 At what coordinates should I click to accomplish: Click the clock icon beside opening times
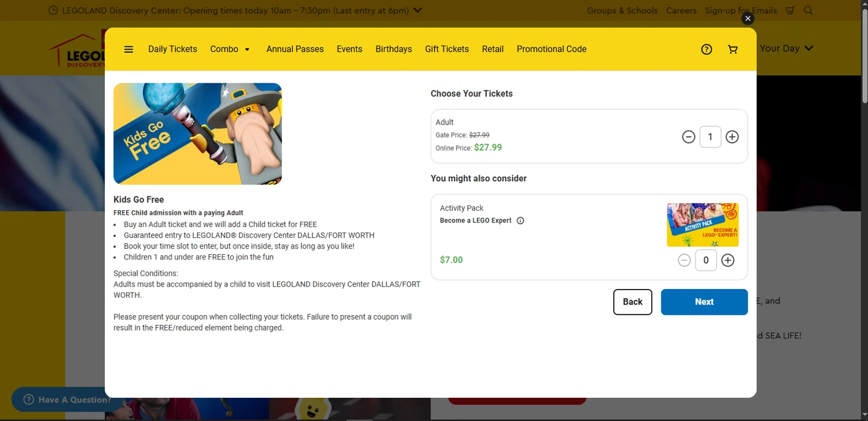point(53,10)
